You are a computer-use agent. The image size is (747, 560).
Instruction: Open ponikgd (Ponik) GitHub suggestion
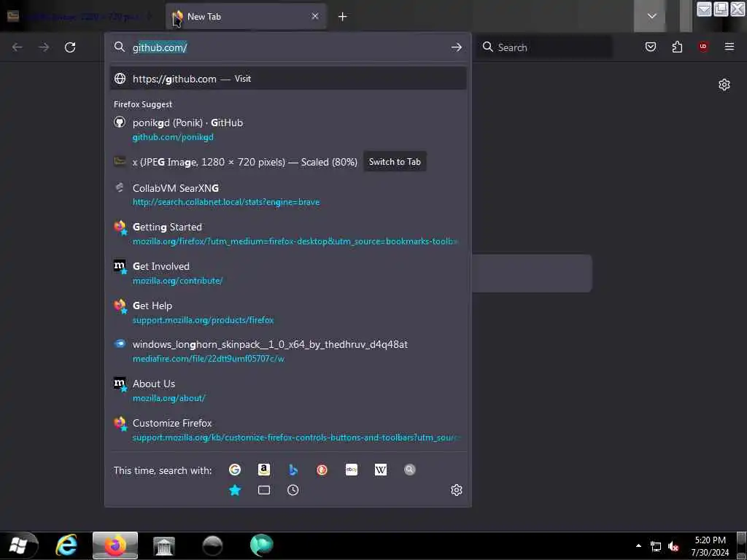tap(287, 130)
